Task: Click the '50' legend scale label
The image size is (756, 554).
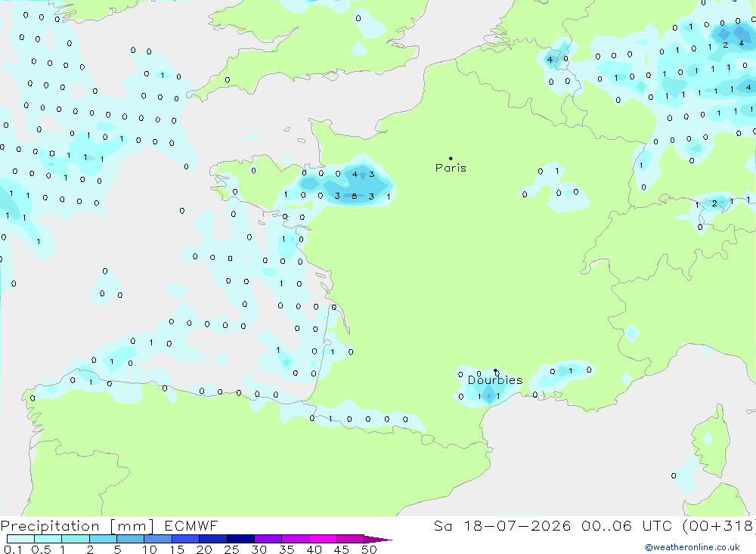Action: (x=369, y=549)
